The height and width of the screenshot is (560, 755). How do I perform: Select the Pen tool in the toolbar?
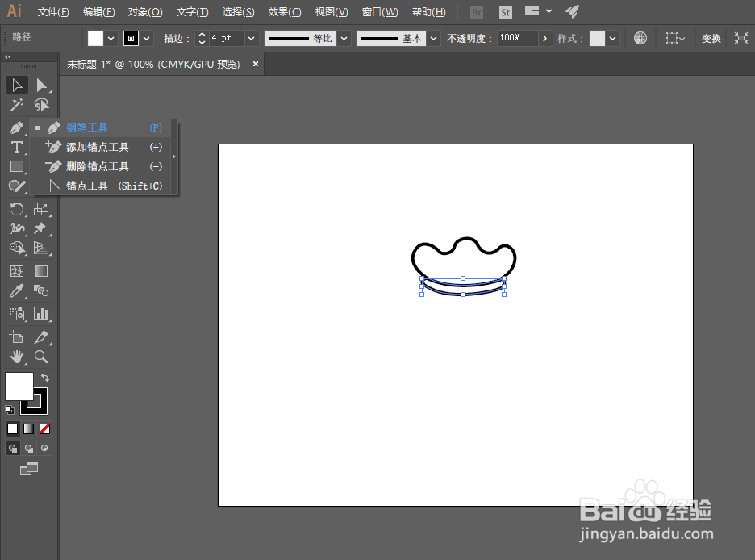[17, 127]
